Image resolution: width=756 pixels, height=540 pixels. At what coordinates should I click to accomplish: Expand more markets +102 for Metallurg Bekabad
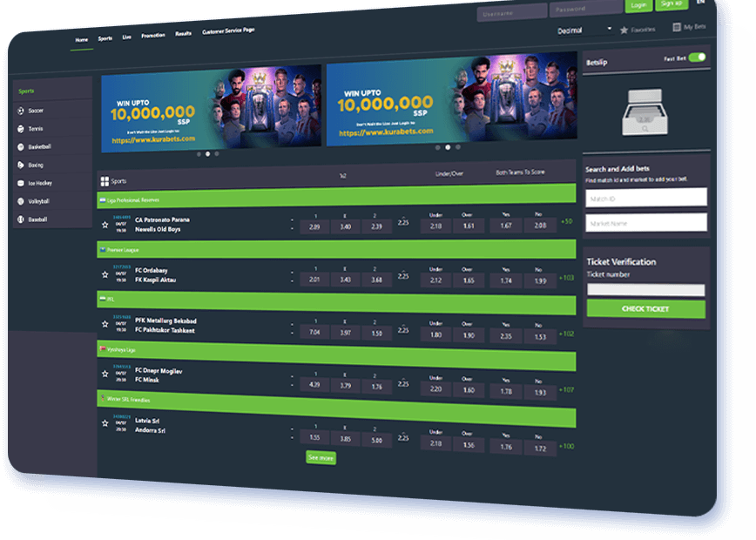(x=566, y=334)
